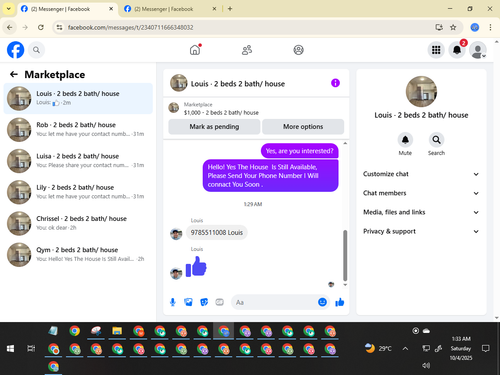Show hidden system tray icons

[405, 349]
